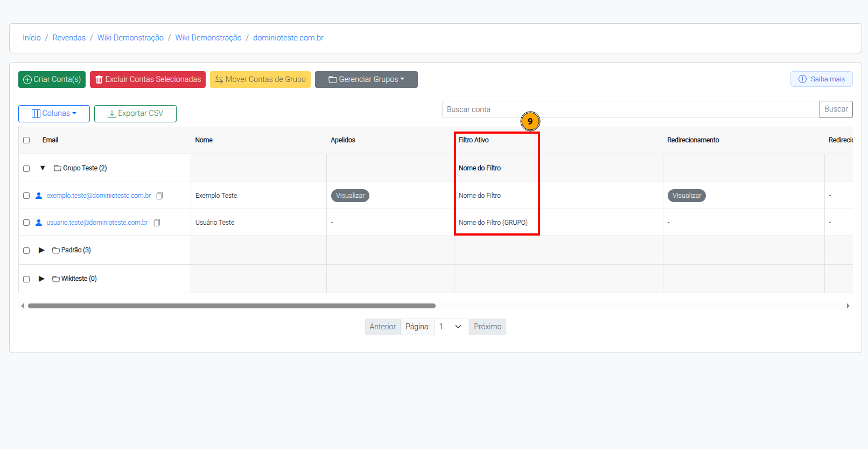The height and width of the screenshot is (449, 868).
Task: Click the Nome column header
Action: [x=204, y=140]
